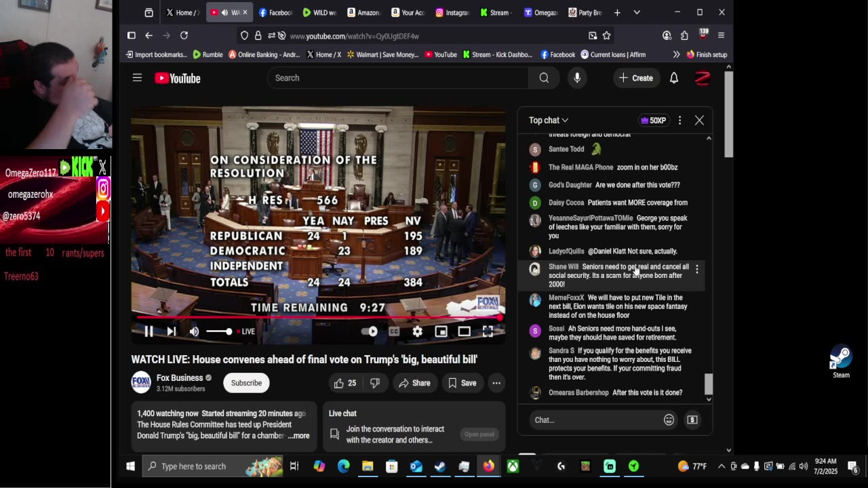Viewport: 868px width, 488px height.
Task: Click the Chat message input field
Action: point(593,420)
